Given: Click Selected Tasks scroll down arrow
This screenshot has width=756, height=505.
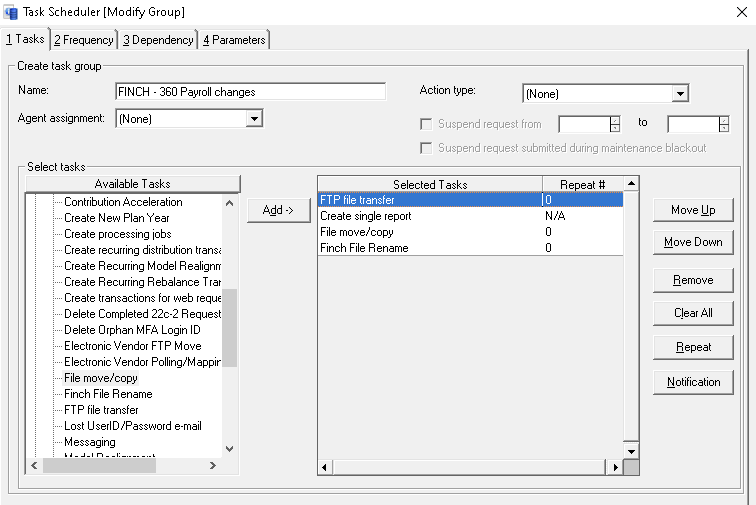Looking at the screenshot, I should pos(631,451).
